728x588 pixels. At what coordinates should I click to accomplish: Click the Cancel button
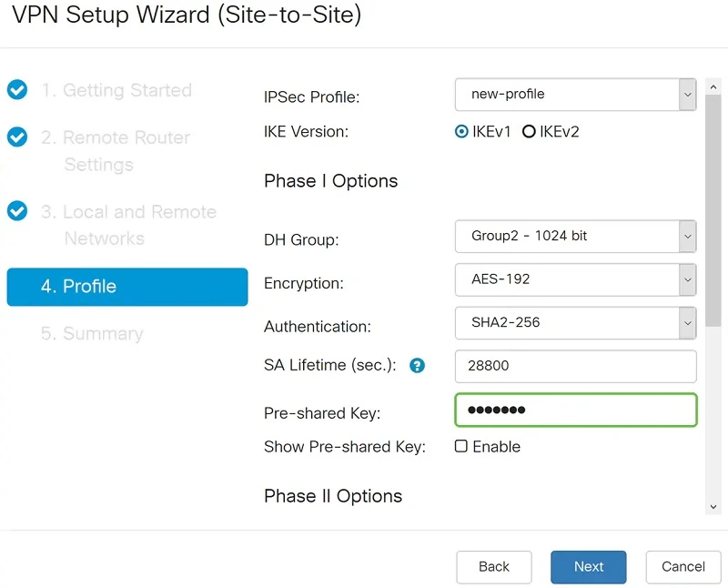(682, 566)
